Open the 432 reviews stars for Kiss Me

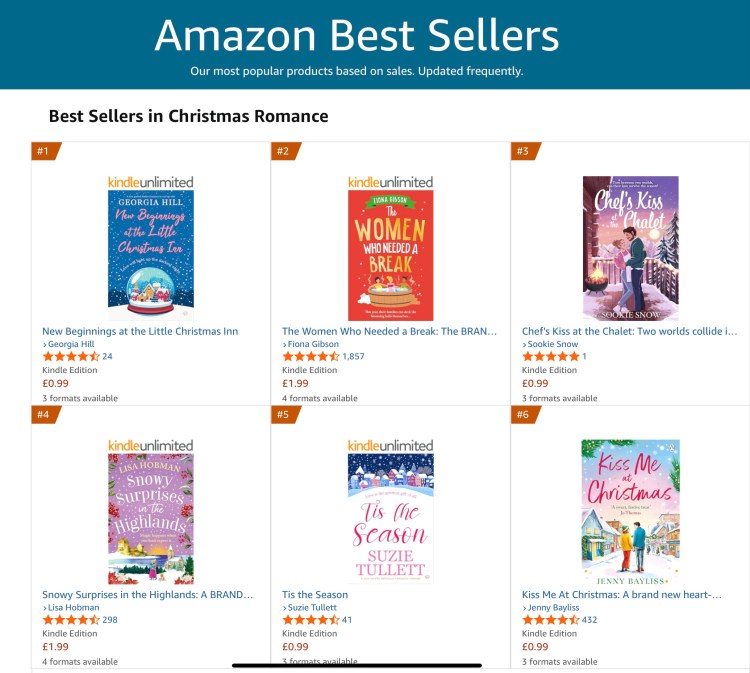point(550,620)
